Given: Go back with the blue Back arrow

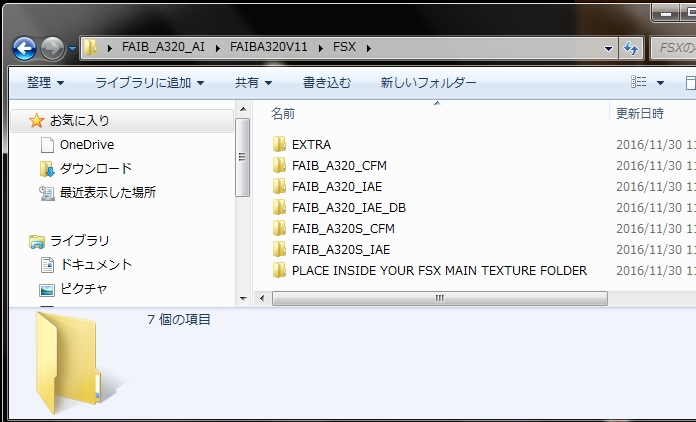Looking at the screenshot, I should pos(24,48).
